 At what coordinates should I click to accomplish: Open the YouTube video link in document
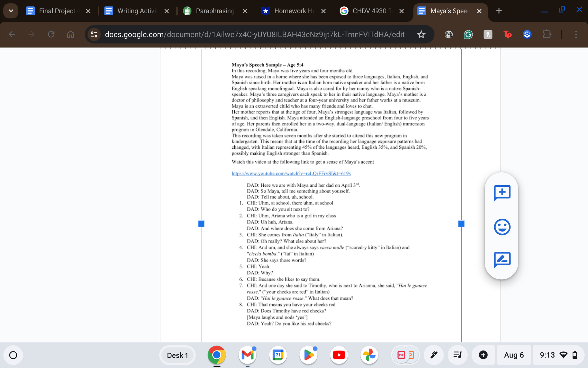pyautogui.click(x=291, y=174)
